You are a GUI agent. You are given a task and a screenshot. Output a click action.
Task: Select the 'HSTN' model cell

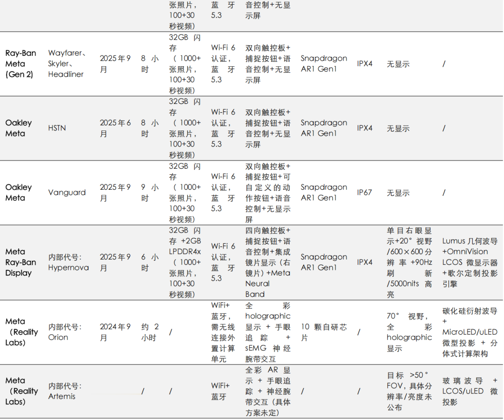click(x=57, y=128)
